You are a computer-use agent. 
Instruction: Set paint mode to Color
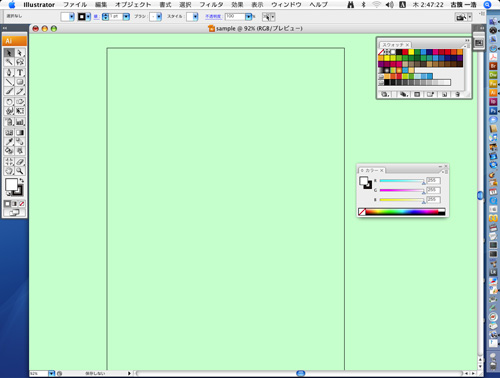(x=7, y=204)
